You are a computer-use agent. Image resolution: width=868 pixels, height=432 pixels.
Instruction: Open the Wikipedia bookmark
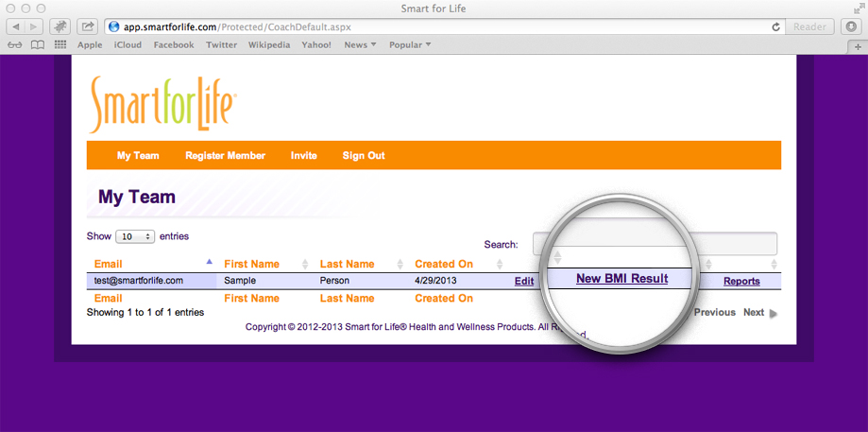[269, 44]
